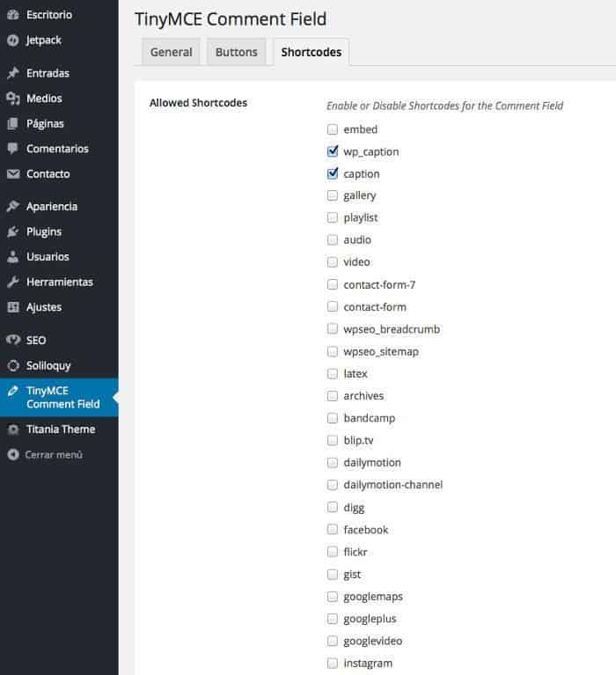Image resolution: width=616 pixels, height=675 pixels.
Task: Click the Herramientas wrench icon
Action: coord(13,282)
